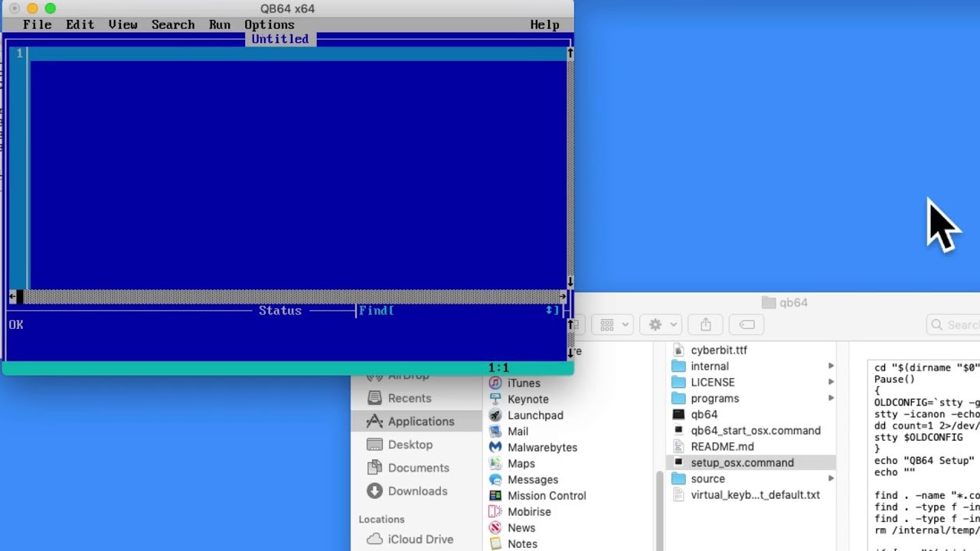Open the Edit menu in QB64
980x551 pixels.
pos(80,24)
